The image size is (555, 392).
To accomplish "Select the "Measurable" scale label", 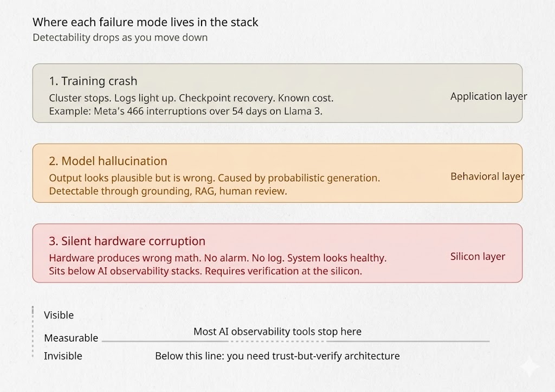I will 71,338.
